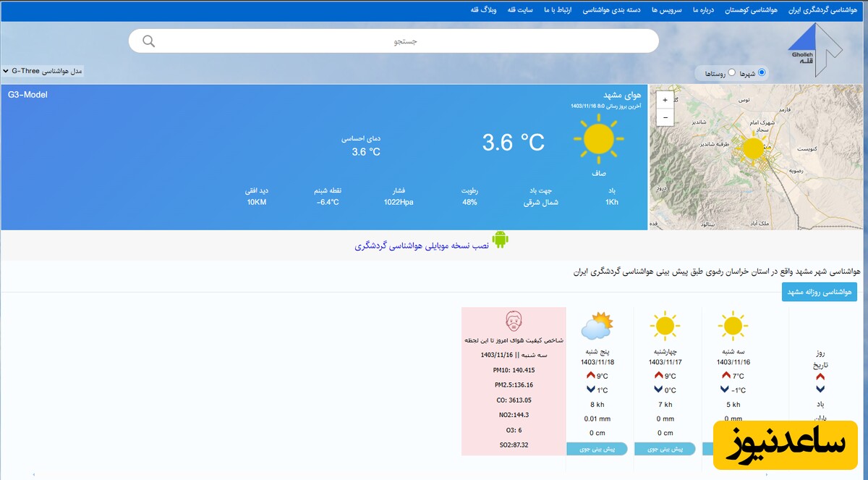This screenshot has height=480, width=868.
Task: Zoom out on the map
Action: click(665, 117)
